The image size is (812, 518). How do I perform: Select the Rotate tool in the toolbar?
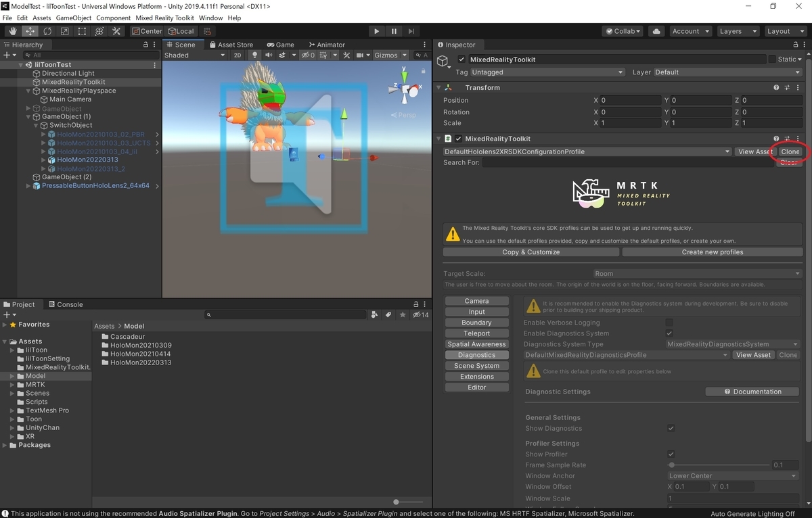click(x=47, y=31)
